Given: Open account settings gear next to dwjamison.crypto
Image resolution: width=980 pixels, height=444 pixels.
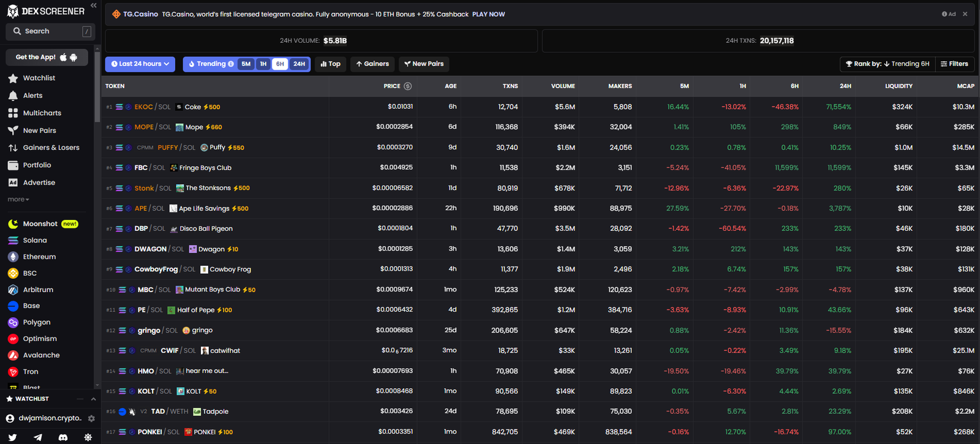Looking at the screenshot, I should 91,418.
